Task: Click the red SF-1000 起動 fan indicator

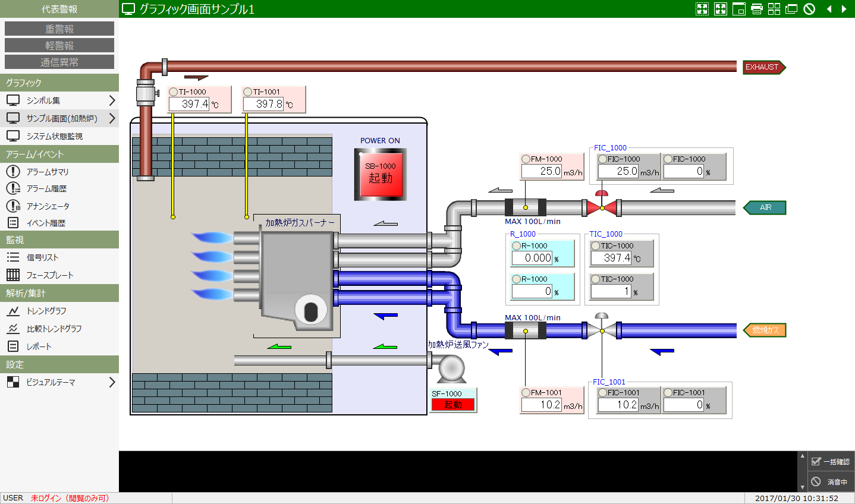Action: point(453,405)
